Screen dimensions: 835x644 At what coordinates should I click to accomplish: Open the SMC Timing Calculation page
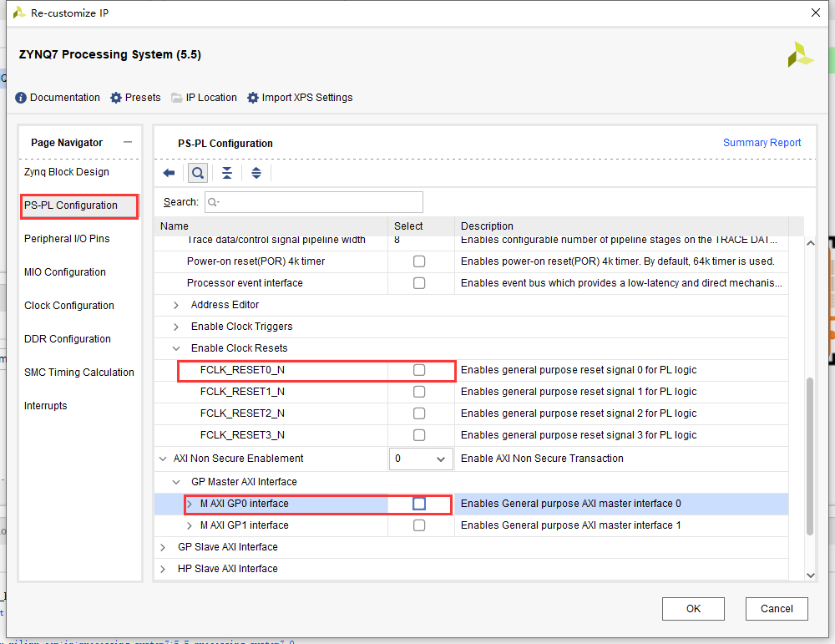click(x=79, y=373)
